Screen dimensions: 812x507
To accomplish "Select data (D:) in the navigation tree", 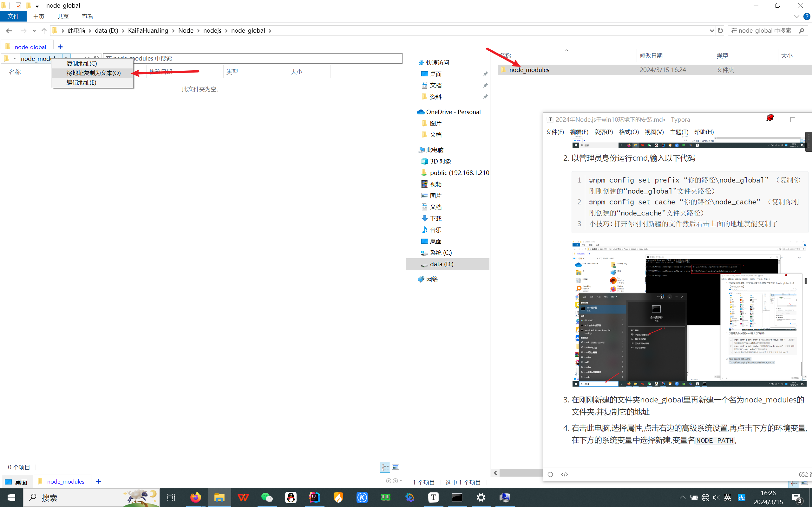I will click(441, 264).
